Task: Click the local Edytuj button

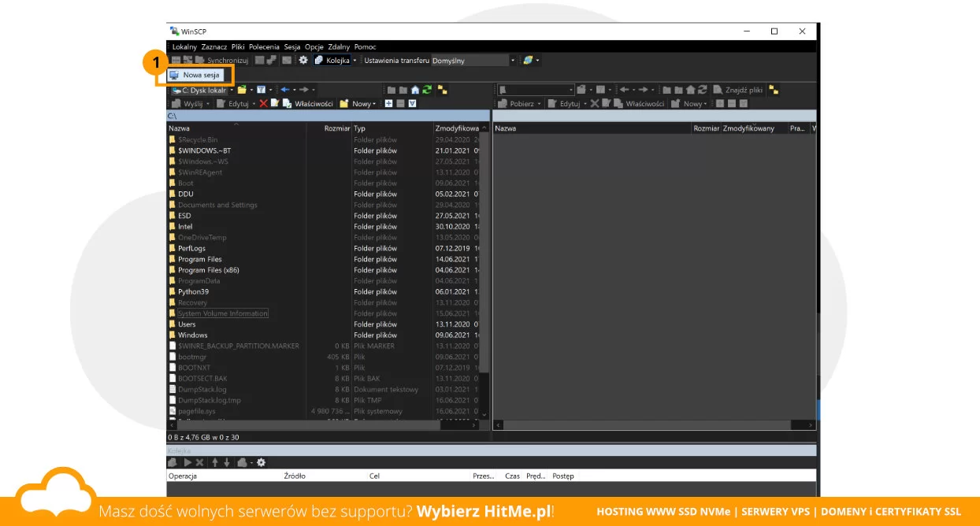Action: coord(234,103)
